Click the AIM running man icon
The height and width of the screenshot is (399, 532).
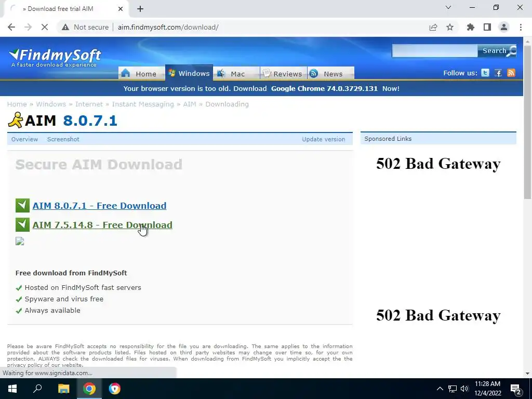15,120
